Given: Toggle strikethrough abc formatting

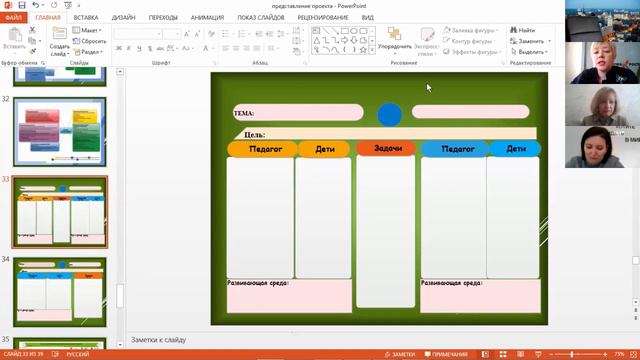Looking at the screenshot, I should tap(160, 49).
